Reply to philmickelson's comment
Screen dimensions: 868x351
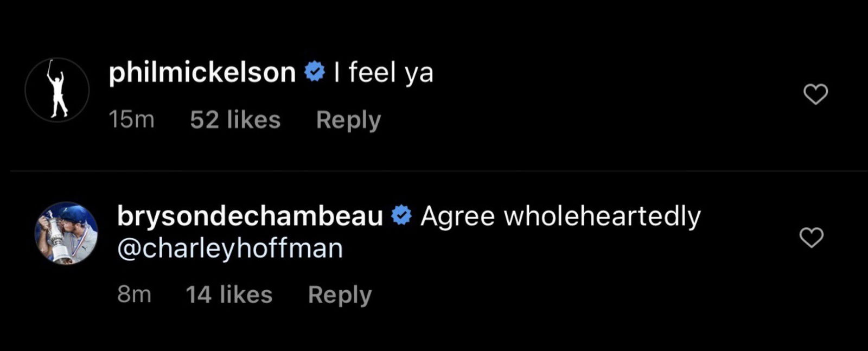348,120
